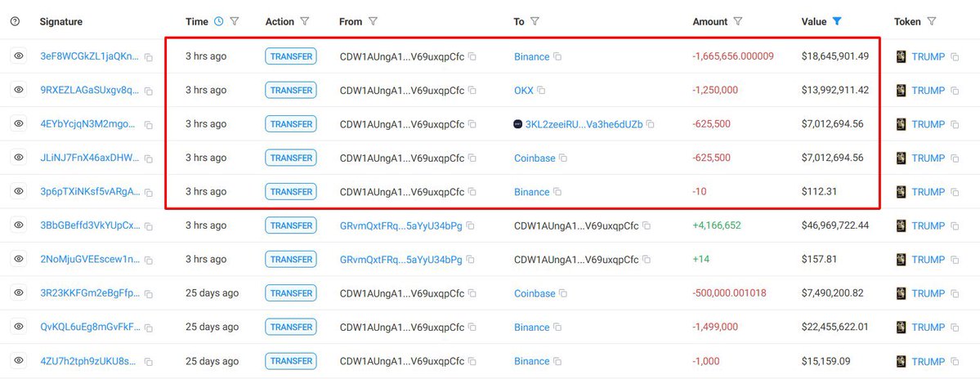Select value $46,969,722.44 cell
980x379 pixels.
[835, 225]
